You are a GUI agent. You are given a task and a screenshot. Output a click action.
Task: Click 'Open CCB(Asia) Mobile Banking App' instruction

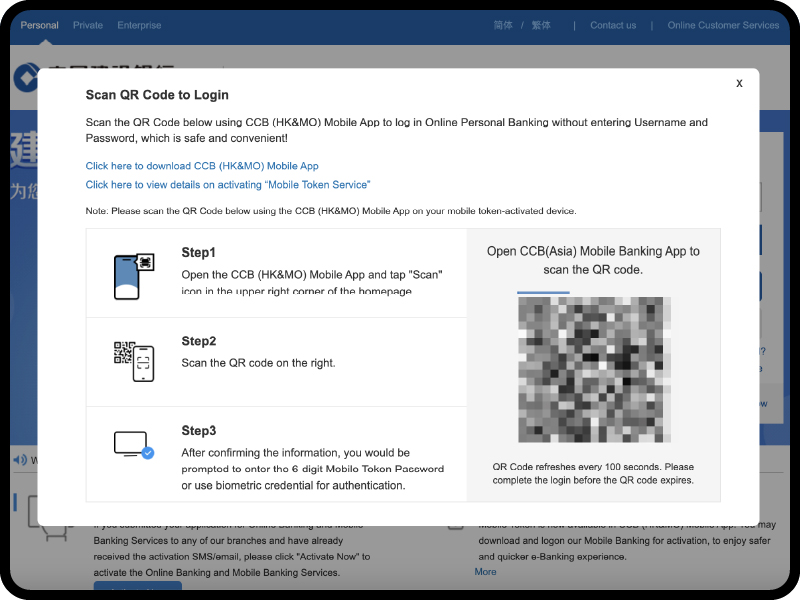tap(593, 260)
